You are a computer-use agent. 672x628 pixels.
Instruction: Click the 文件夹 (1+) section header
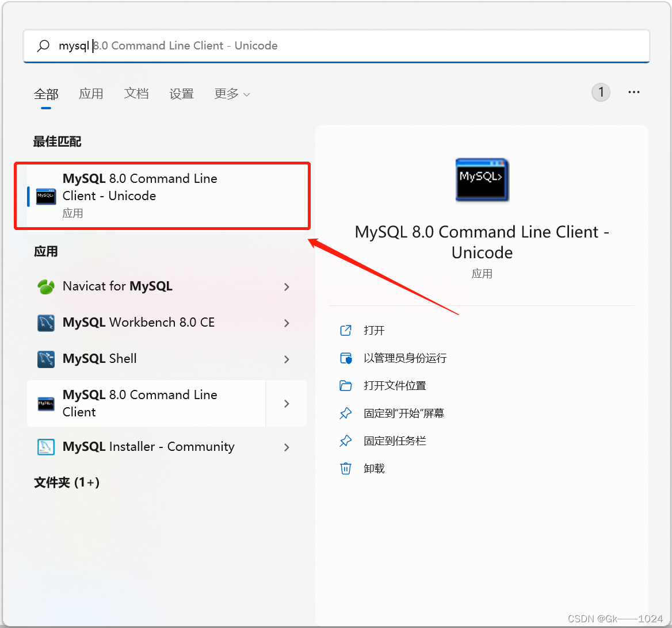(x=67, y=483)
